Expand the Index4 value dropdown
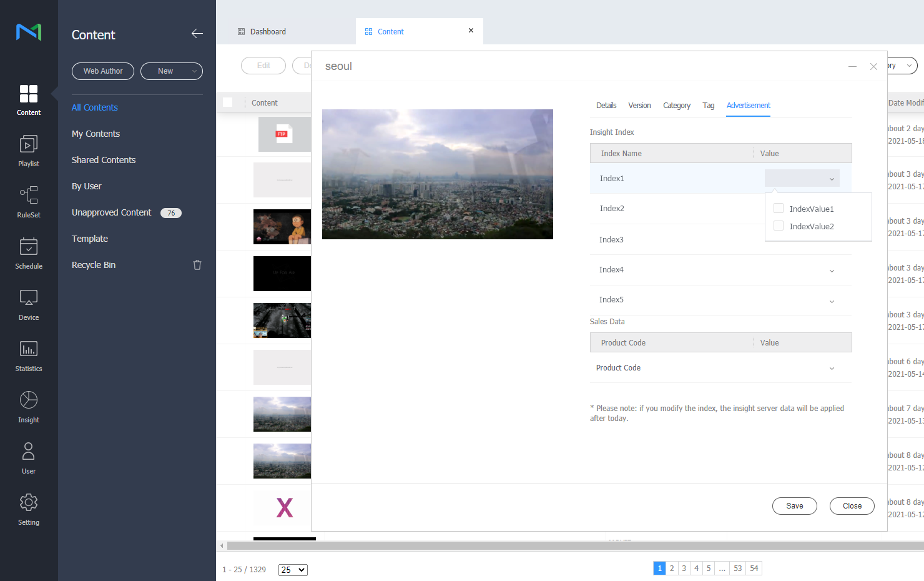Viewport: 924px width, 581px height. click(x=832, y=271)
